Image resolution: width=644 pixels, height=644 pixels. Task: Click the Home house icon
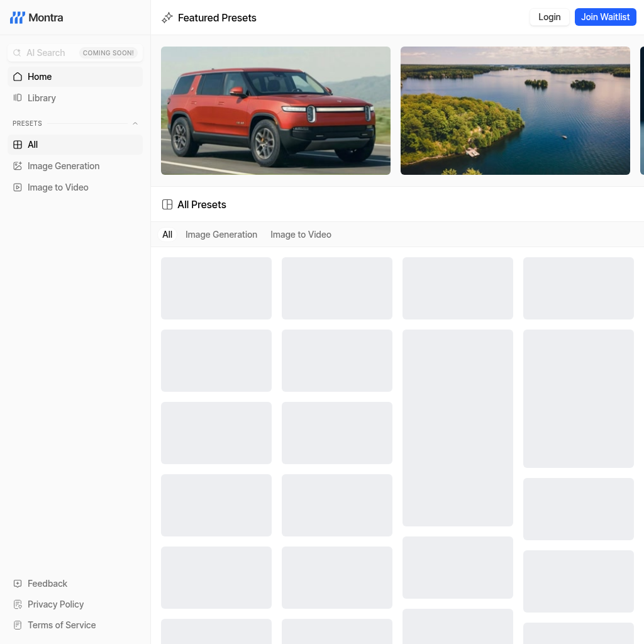click(18, 77)
